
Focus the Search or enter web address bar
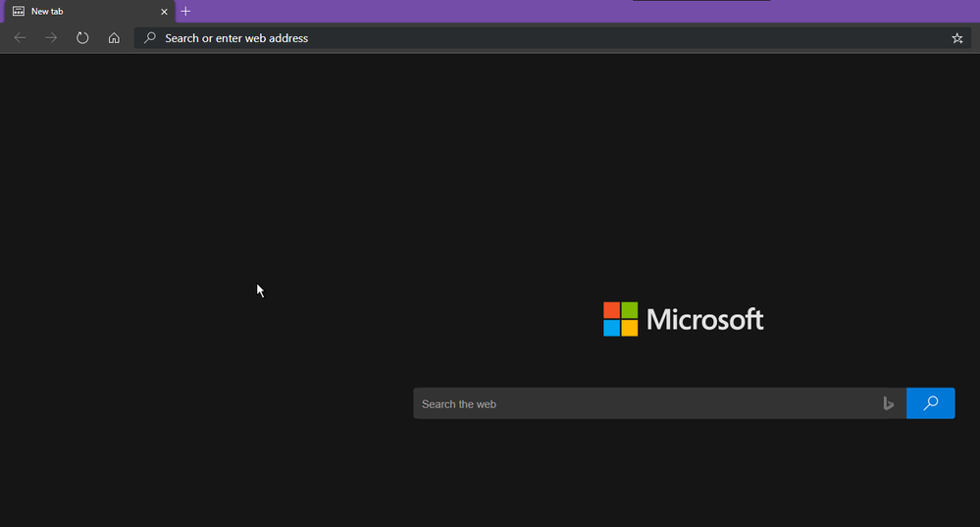(x=552, y=38)
